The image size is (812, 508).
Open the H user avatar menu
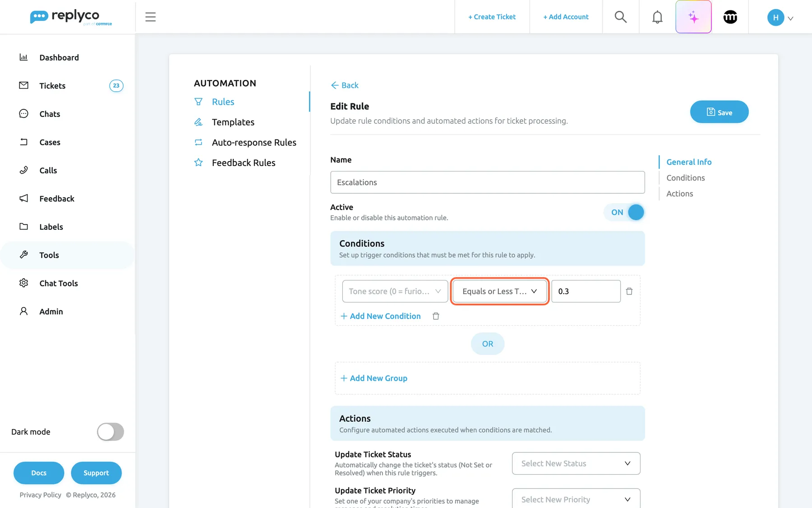pyautogui.click(x=775, y=18)
